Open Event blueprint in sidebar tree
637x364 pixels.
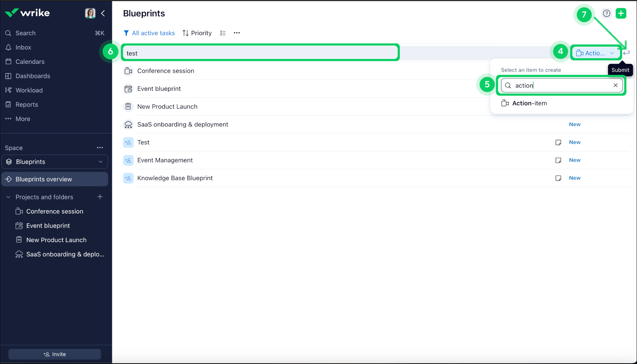tap(48, 226)
